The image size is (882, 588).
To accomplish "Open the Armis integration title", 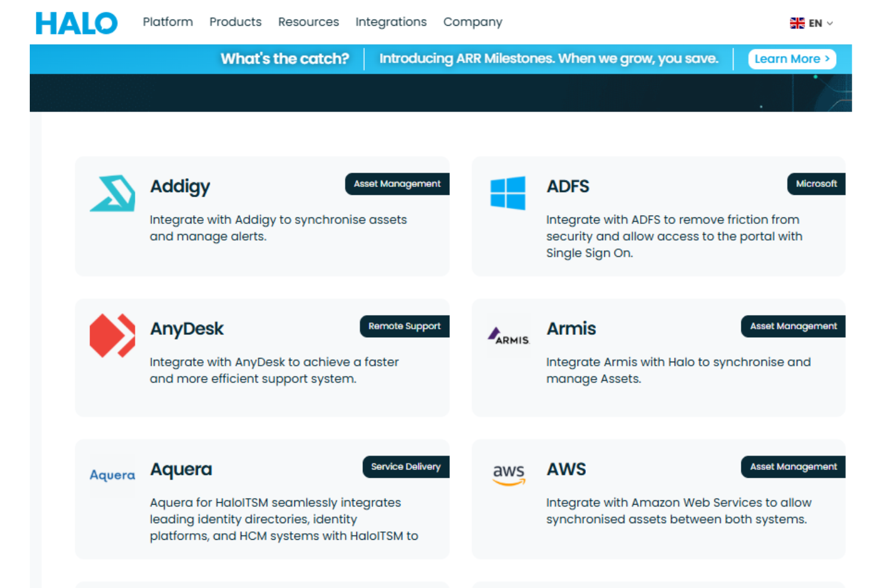I will (572, 328).
